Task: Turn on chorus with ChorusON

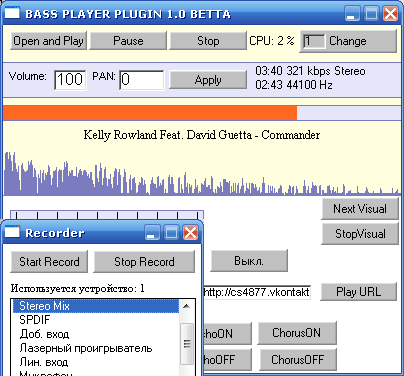Action: pos(297,333)
